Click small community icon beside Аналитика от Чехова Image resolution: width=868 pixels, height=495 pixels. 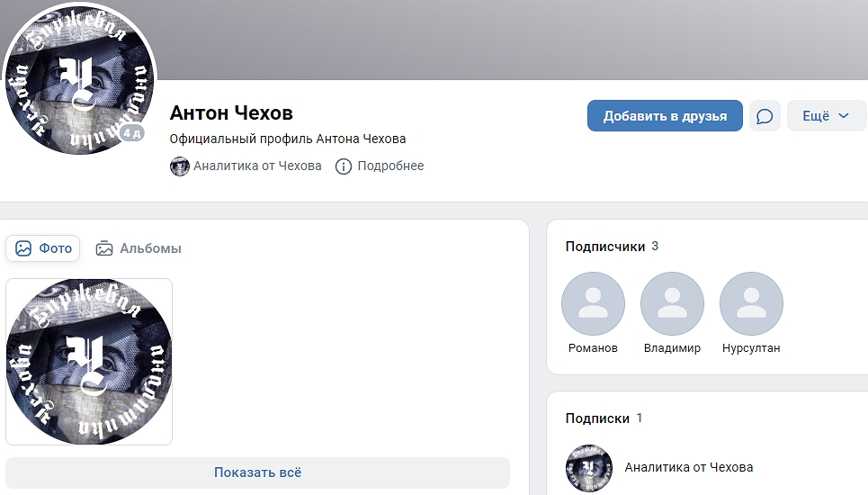point(180,166)
